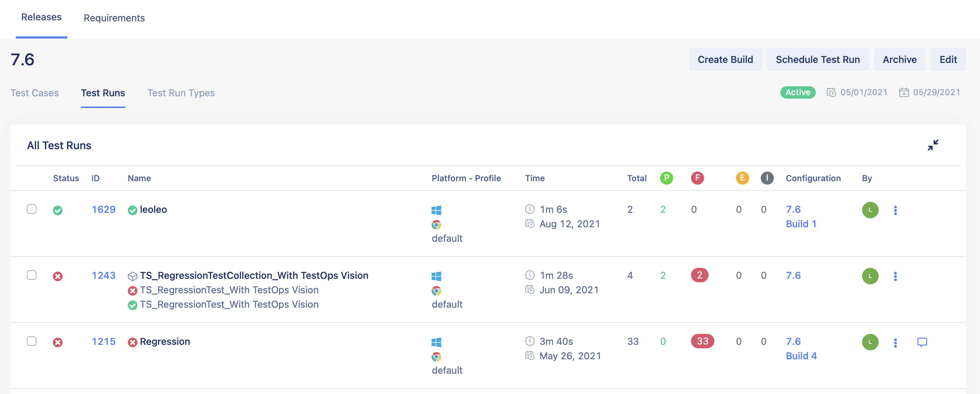The image size is (980, 394).
Task: Click the Windows platform icon for Regression
Action: click(x=436, y=342)
